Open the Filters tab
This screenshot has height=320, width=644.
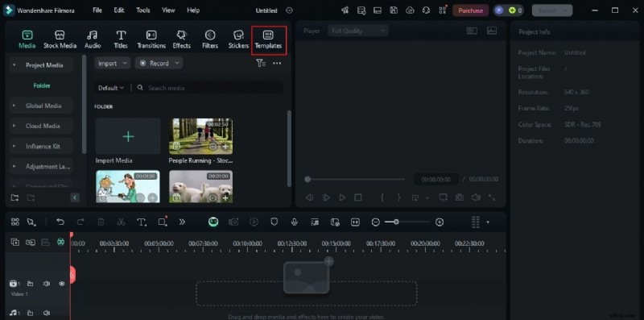pyautogui.click(x=210, y=39)
